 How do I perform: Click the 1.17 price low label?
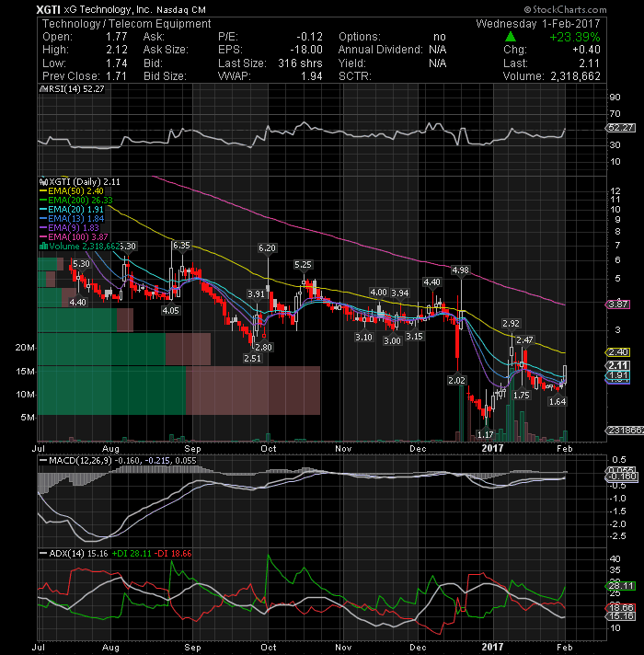(x=485, y=435)
